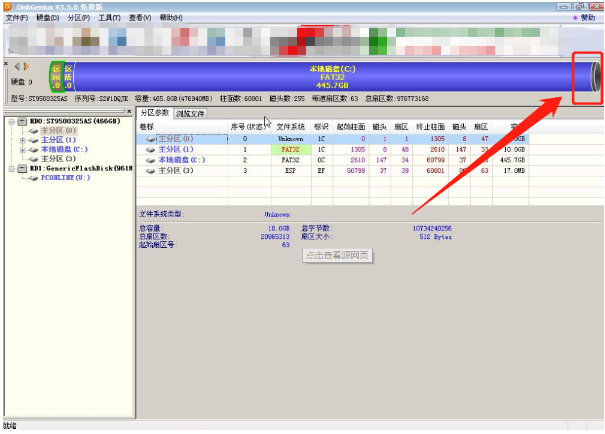Close the disk map panel with its x
This screenshot has width=605, height=434.
click(6, 63)
